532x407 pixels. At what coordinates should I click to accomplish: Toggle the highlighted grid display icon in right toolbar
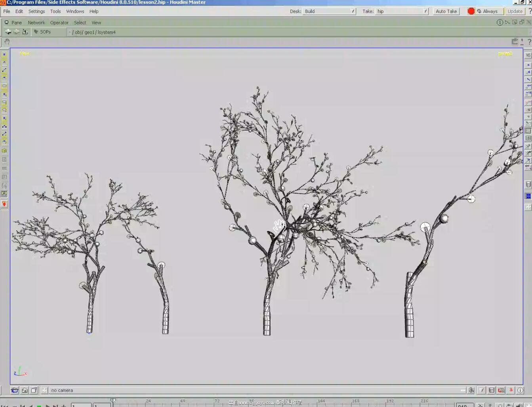528,131
